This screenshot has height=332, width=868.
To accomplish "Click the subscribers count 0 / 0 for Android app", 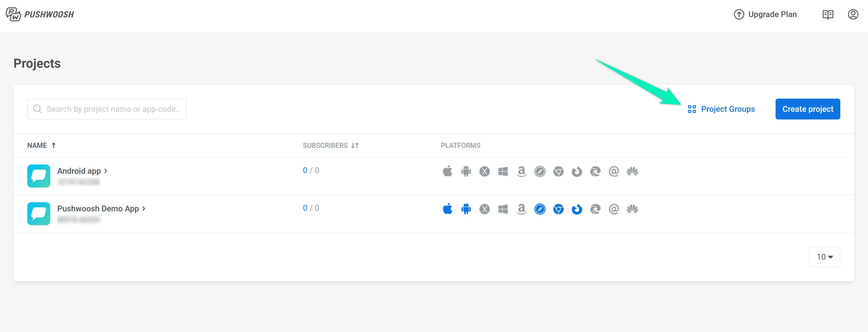I will pos(311,170).
